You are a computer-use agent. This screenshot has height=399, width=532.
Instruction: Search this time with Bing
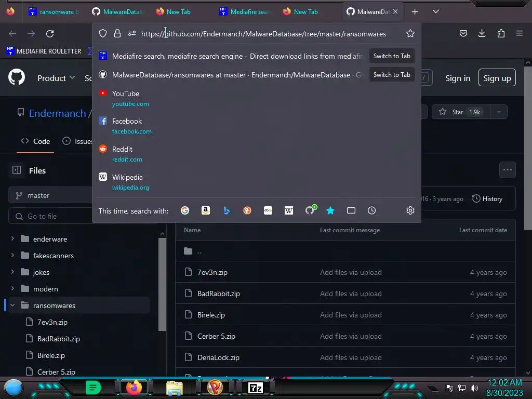pyautogui.click(x=227, y=211)
